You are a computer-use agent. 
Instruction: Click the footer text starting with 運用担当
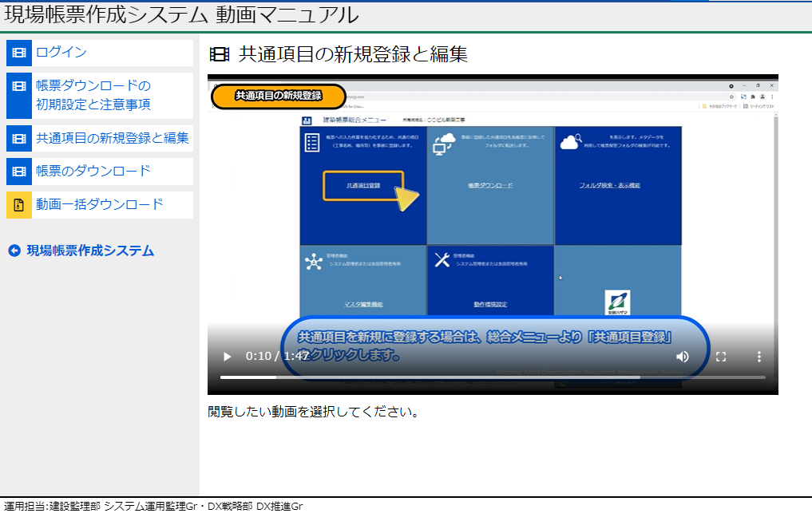[x=153, y=507]
